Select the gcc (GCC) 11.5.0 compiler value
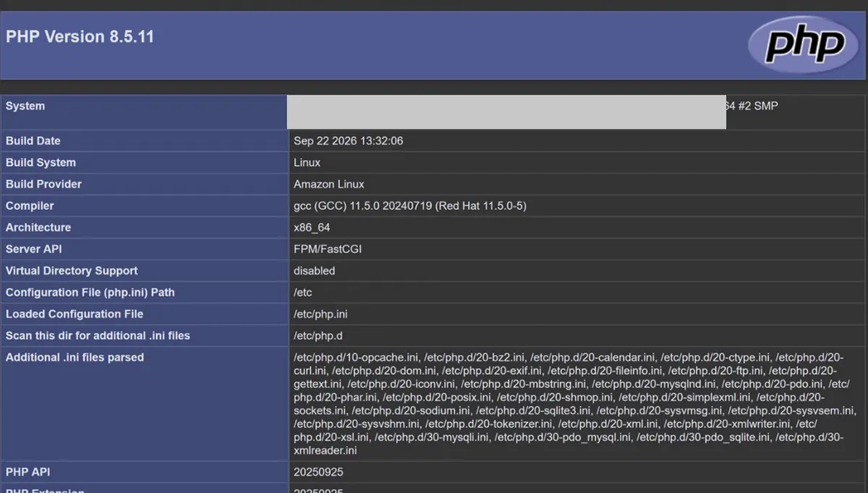The width and height of the screenshot is (868, 493). point(410,206)
